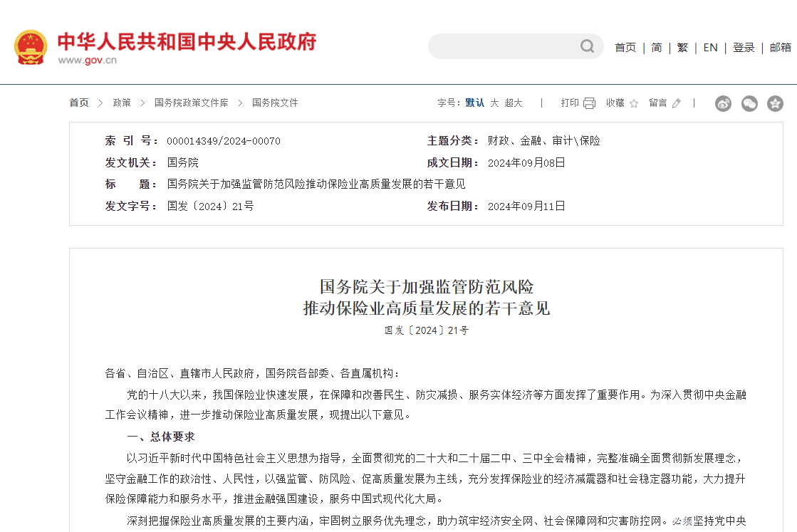Click index number 000014349/2024-00070
The image size is (797, 532).
pos(224,141)
